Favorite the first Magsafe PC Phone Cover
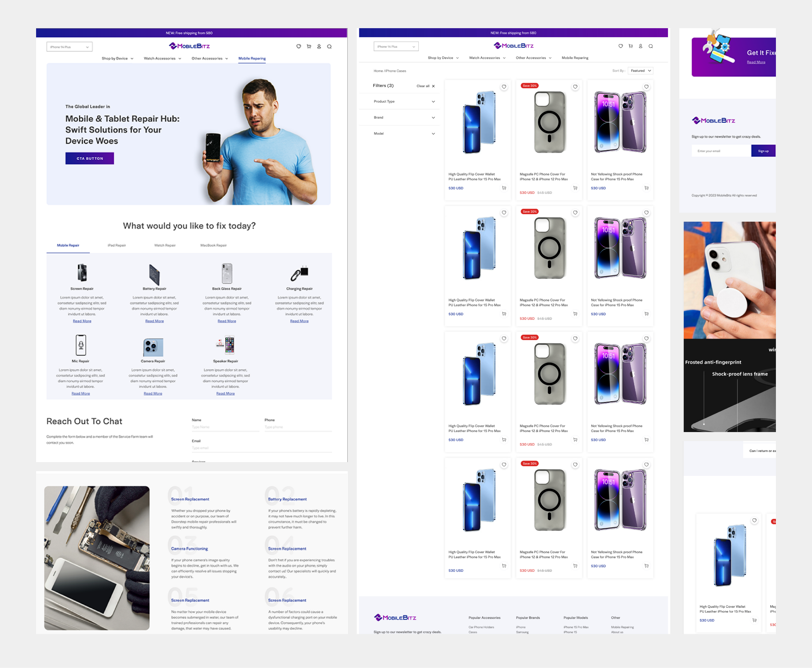The image size is (812, 668). click(575, 87)
